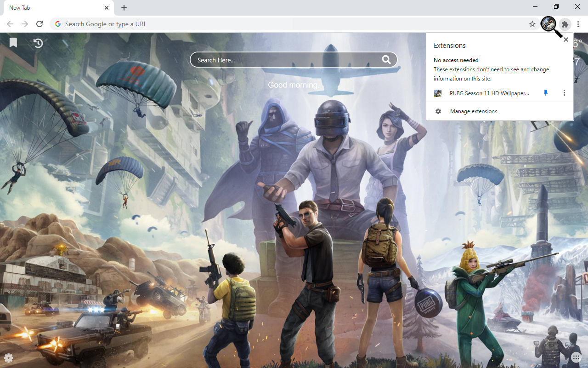
Task: Close the Extensions popup
Action: (x=566, y=40)
